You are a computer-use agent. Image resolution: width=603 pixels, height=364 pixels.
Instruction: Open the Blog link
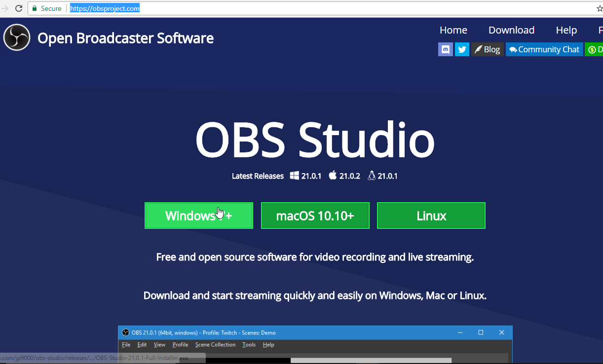tap(488, 49)
